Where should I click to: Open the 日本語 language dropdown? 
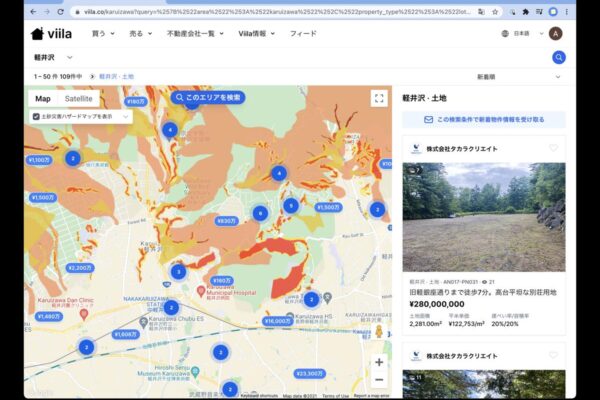pos(522,34)
